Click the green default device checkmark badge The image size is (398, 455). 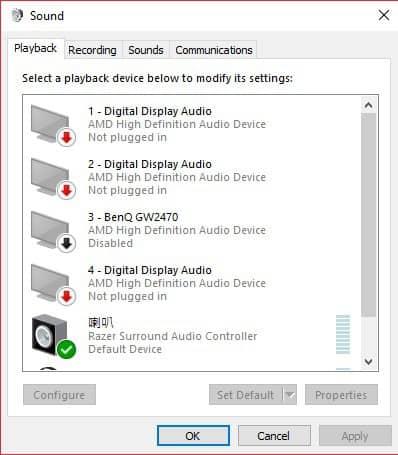(66, 349)
